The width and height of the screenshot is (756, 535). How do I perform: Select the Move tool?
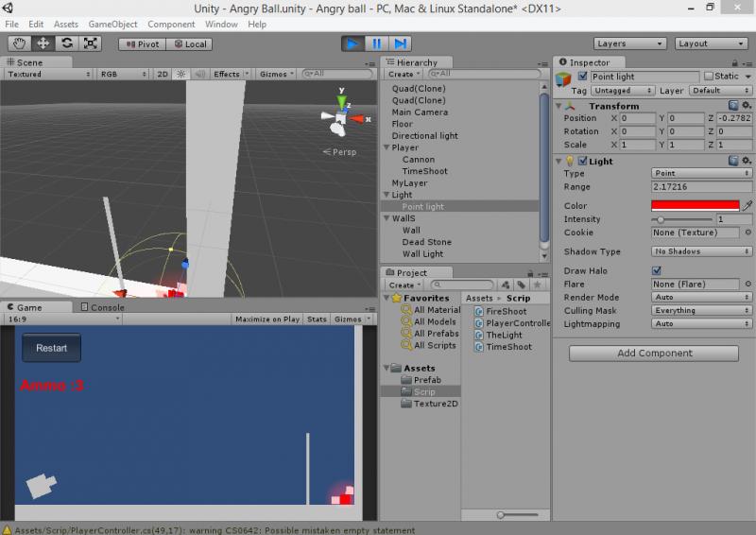tap(43, 43)
